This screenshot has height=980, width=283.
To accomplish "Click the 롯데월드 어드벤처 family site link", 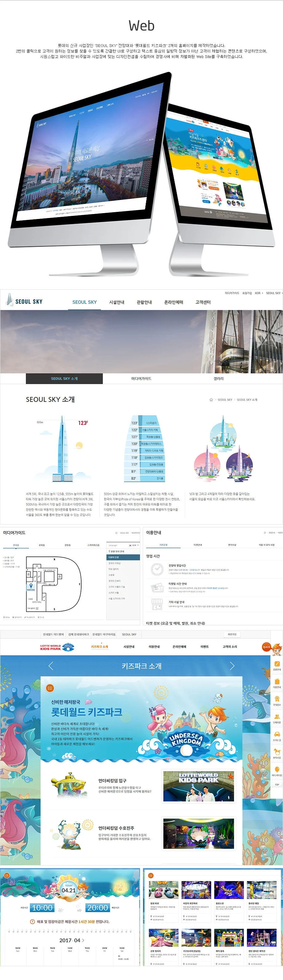I will coord(53,634).
